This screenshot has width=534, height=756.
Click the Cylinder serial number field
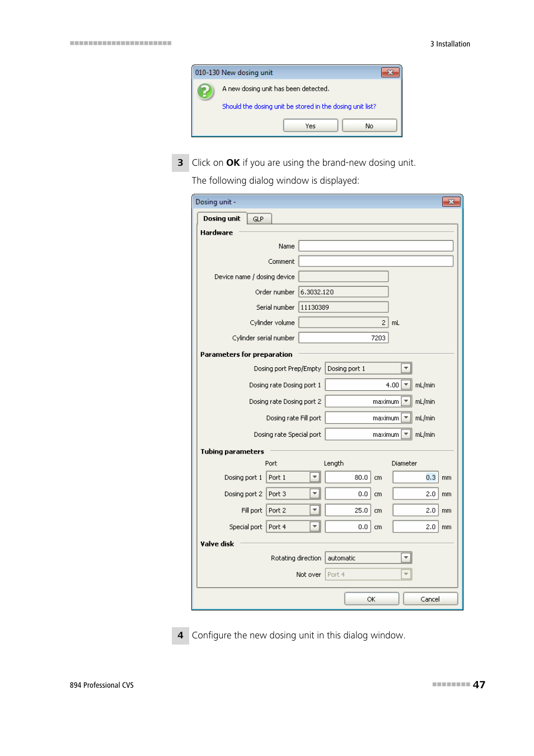click(x=343, y=338)
